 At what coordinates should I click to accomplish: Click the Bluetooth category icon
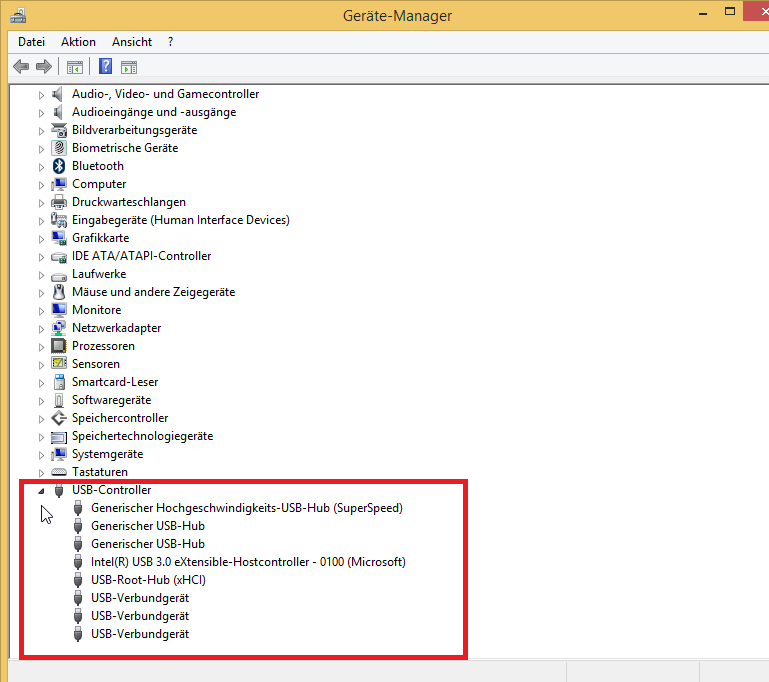[59, 166]
